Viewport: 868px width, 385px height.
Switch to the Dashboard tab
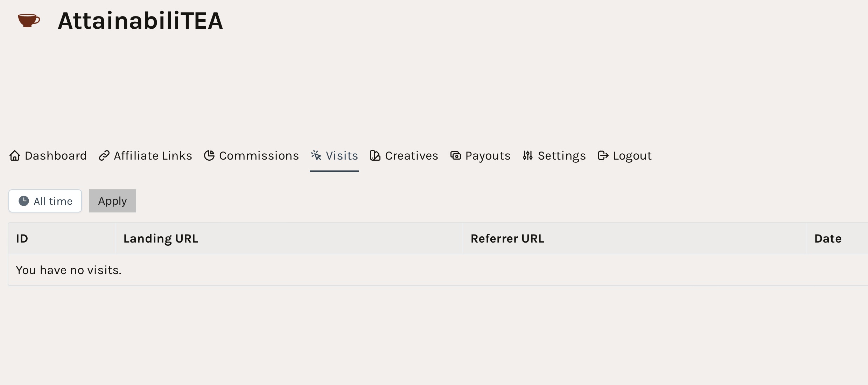point(56,156)
